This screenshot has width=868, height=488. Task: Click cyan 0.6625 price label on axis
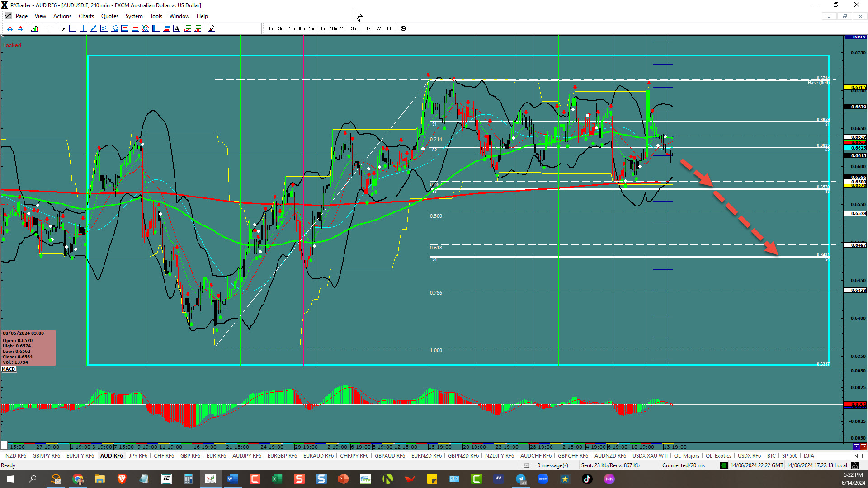pyautogui.click(x=855, y=148)
